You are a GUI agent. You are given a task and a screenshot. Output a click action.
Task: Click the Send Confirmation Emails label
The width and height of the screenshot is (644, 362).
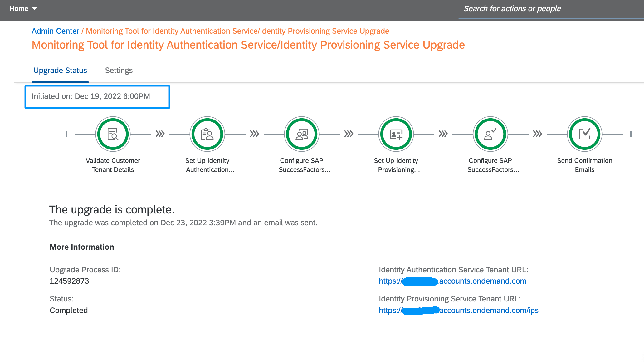click(585, 165)
